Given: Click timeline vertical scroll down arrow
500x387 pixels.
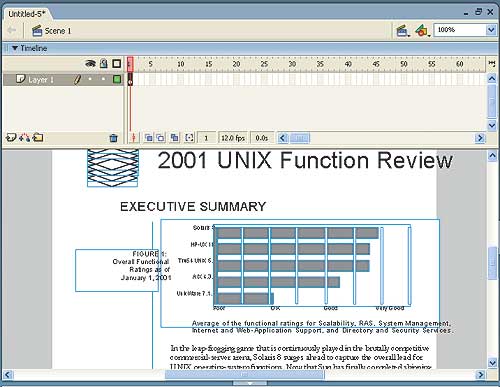Looking at the screenshot, I should [x=492, y=125].
